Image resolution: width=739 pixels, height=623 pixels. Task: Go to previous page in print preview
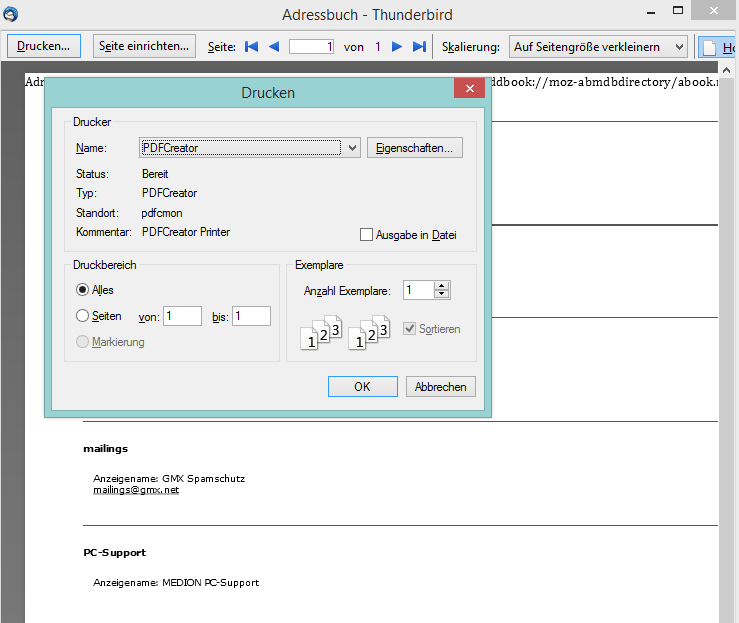tap(274, 46)
